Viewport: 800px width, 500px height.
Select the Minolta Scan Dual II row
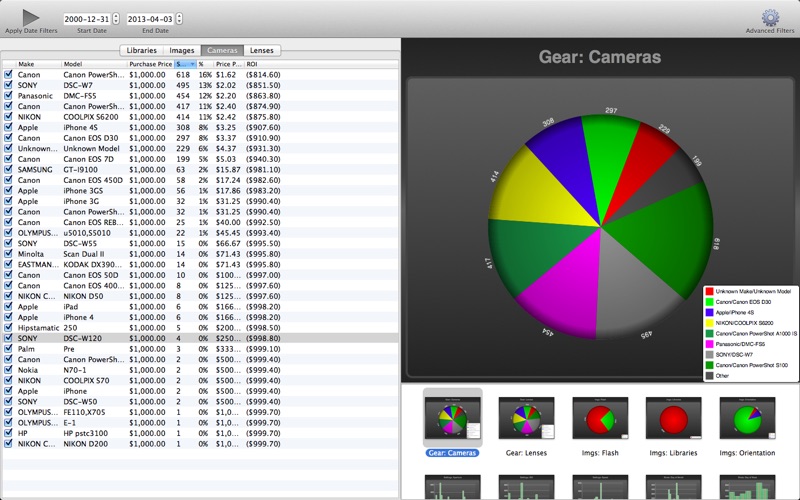pos(200,254)
